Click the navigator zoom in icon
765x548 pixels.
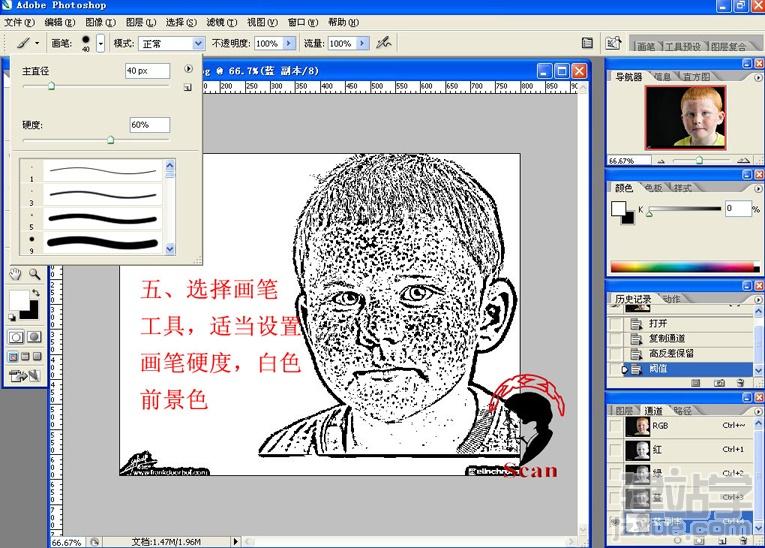point(743,161)
